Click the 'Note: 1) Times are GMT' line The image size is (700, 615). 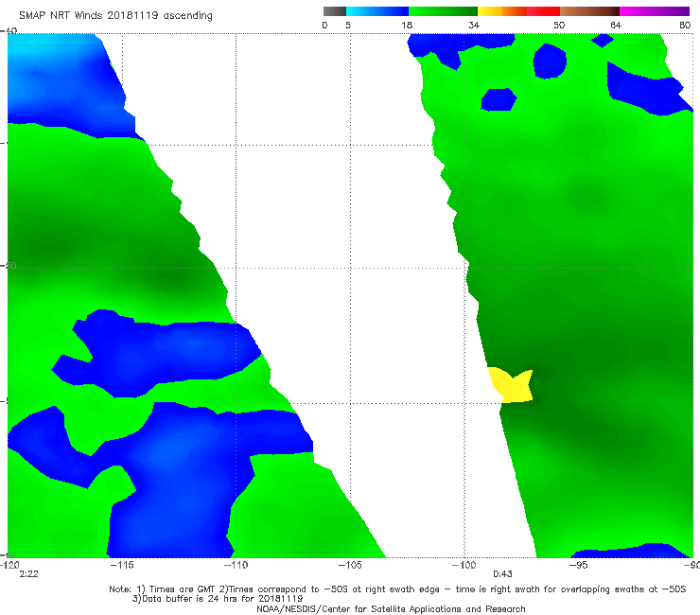(x=397, y=589)
